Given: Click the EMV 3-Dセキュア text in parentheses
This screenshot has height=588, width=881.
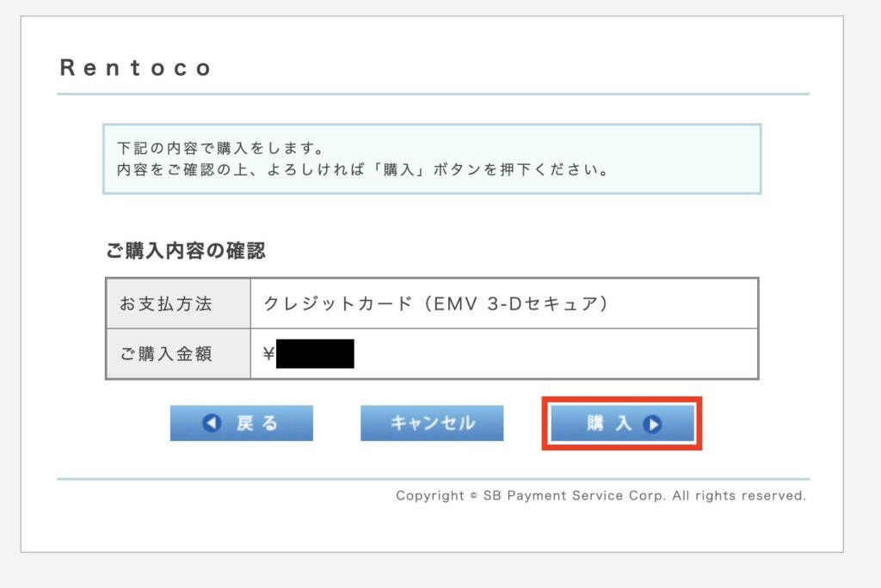Looking at the screenshot, I should click(x=516, y=303).
